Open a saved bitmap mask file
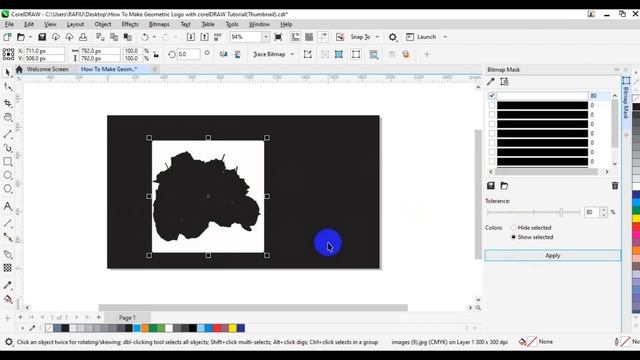 [504, 186]
